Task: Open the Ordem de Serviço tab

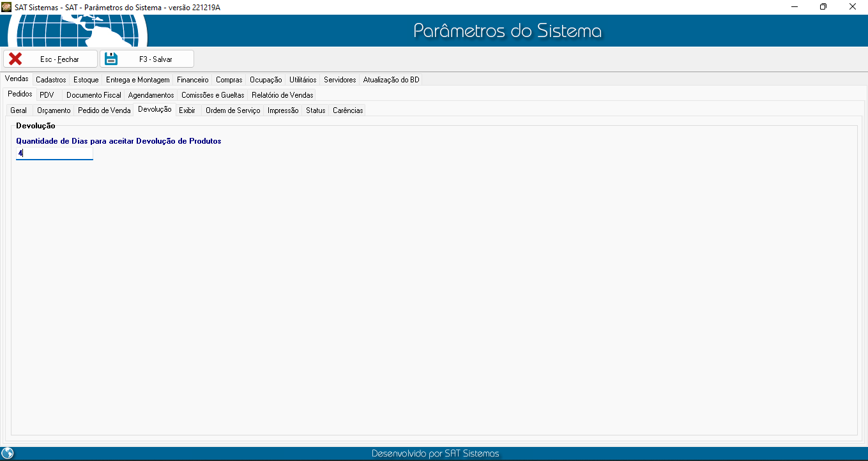Action: click(x=232, y=110)
